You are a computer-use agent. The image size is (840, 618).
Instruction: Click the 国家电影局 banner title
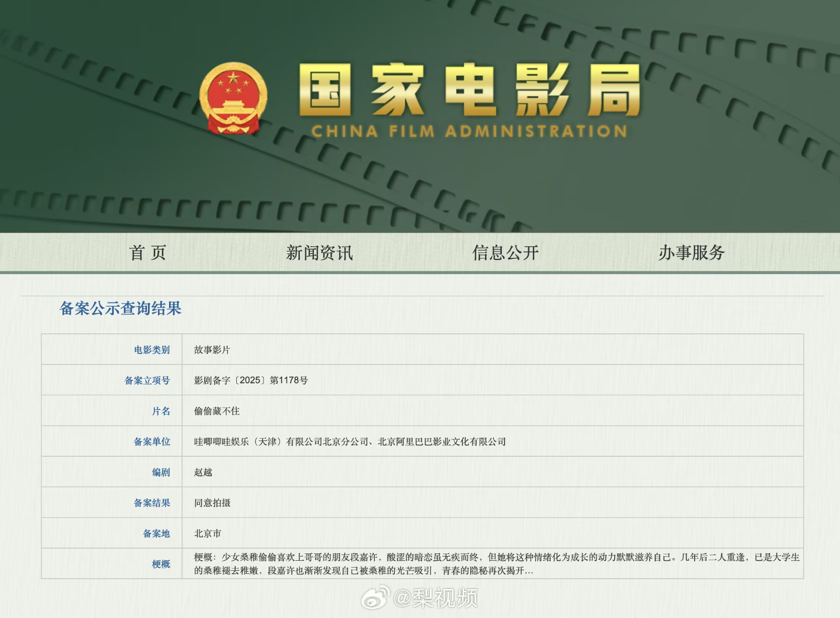click(x=470, y=90)
